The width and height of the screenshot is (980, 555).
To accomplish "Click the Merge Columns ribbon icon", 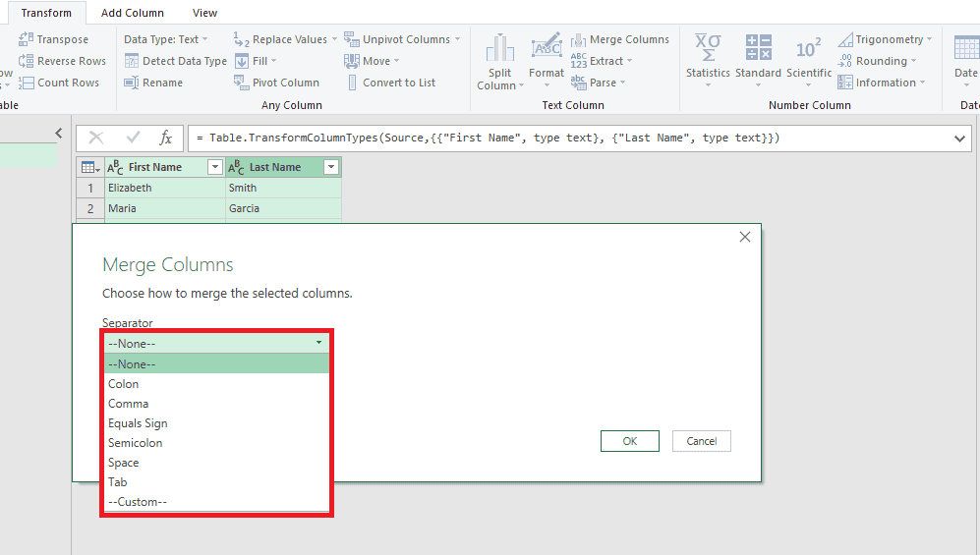I will click(579, 40).
